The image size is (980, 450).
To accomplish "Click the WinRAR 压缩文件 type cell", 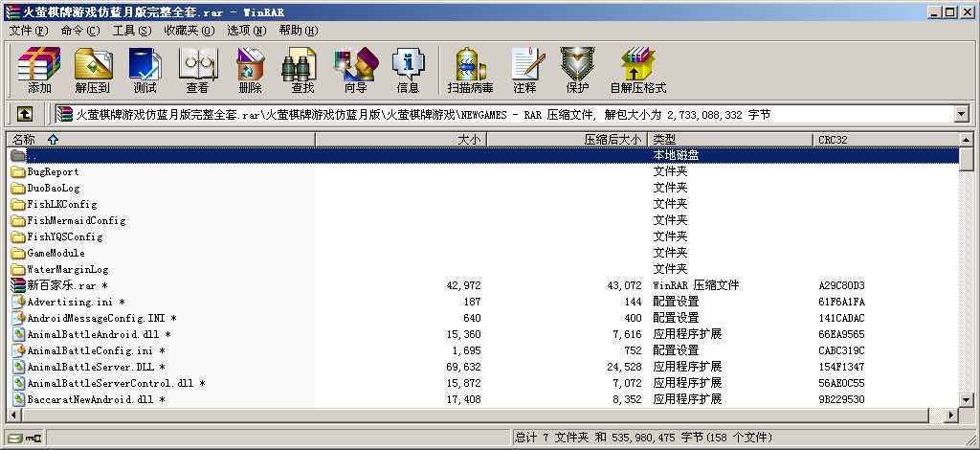I will (x=696, y=285).
